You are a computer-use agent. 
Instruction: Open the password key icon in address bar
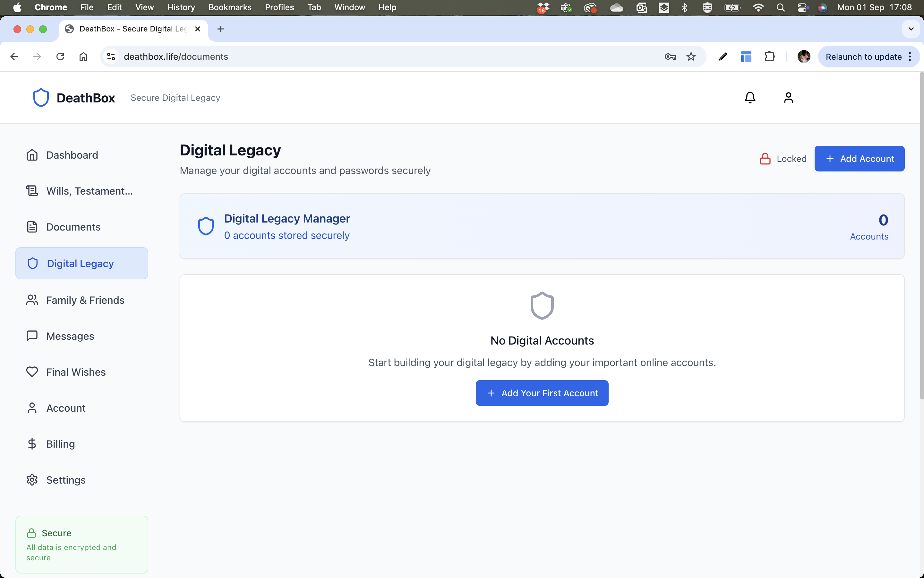coord(671,57)
